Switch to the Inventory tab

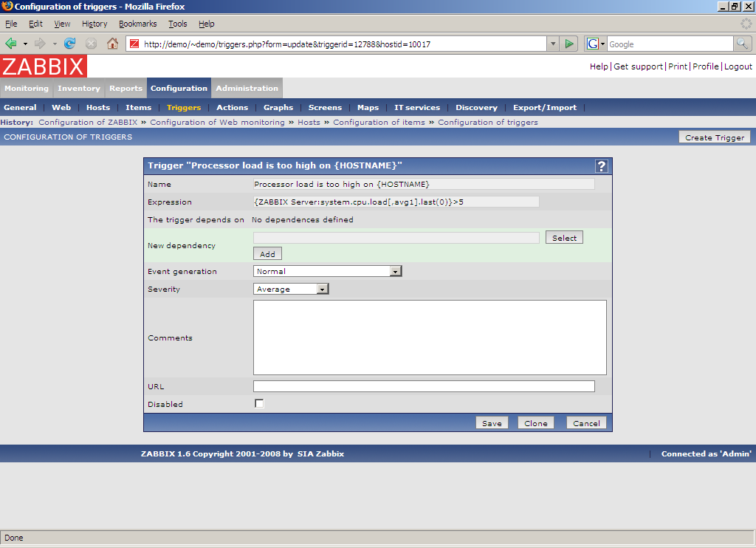pos(79,89)
